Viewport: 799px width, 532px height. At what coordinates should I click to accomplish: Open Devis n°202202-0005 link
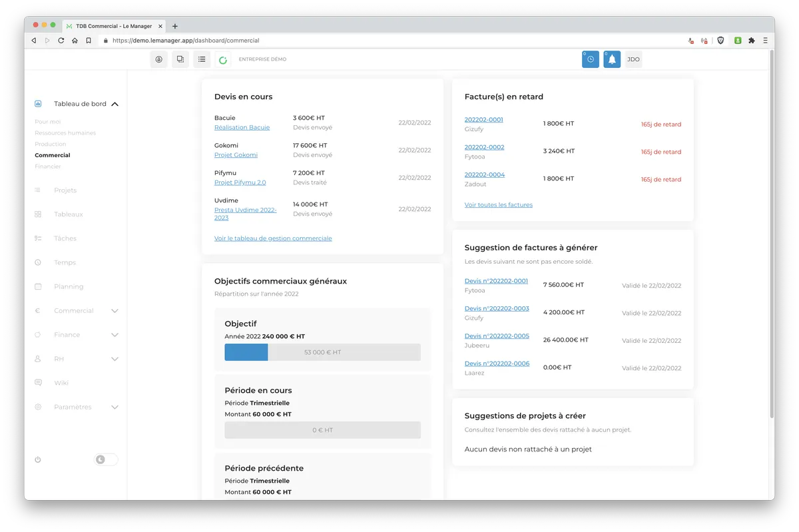click(497, 336)
